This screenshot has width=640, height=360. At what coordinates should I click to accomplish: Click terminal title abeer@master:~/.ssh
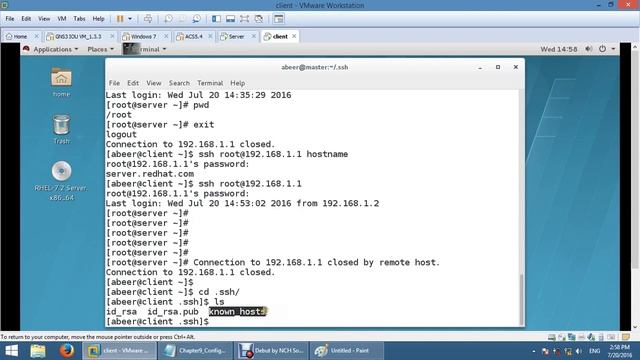314,67
